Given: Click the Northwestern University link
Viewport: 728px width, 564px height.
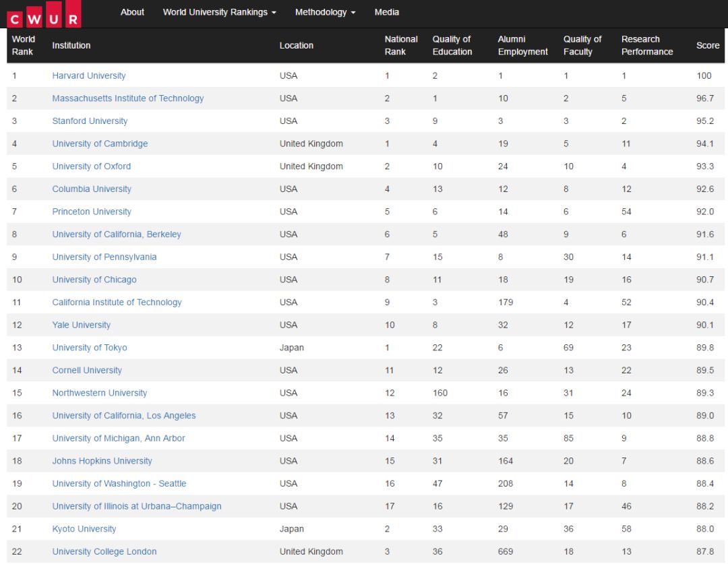Looking at the screenshot, I should coord(99,394).
